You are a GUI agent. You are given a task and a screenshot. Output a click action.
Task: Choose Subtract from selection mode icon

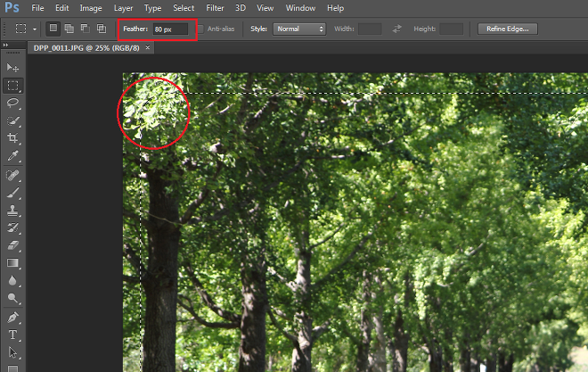(x=86, y=29)
